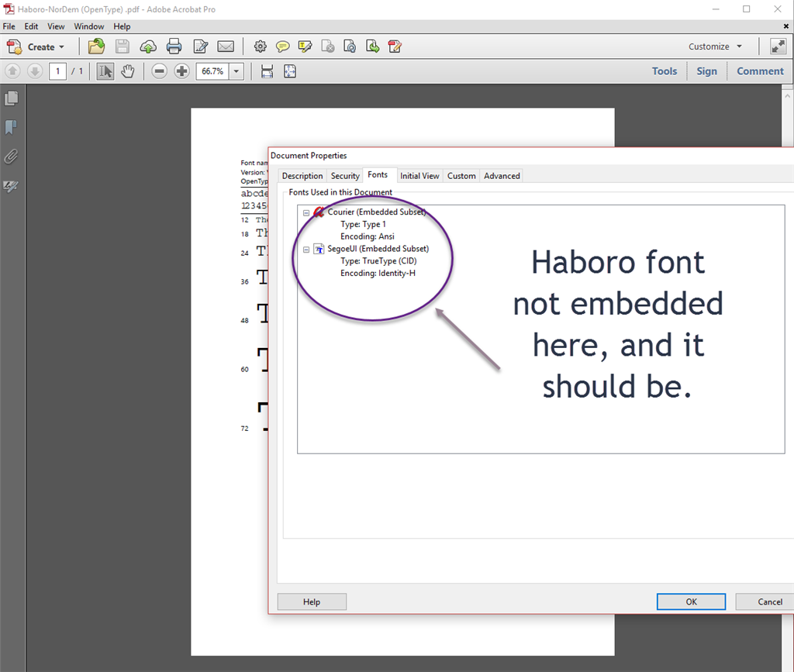Switch to the Initial View tab
Image resolution: width=794 pixels, height=672 pixels.
[x=419, y=176]
